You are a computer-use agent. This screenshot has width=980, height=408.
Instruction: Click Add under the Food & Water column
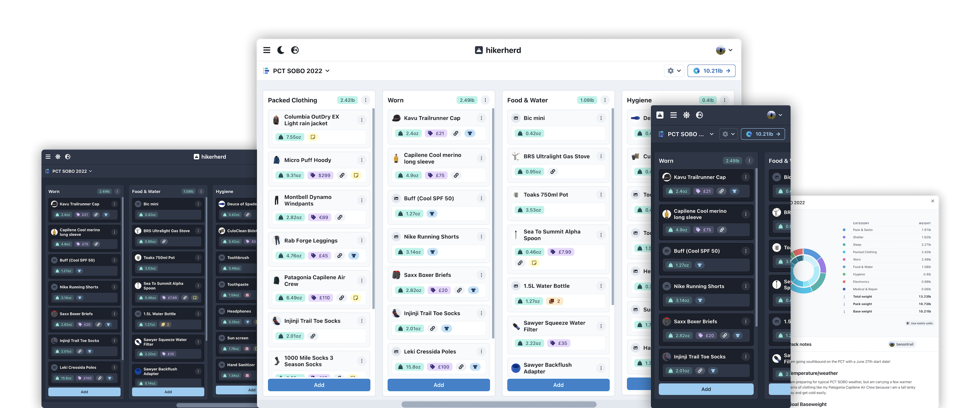(558, 385)
